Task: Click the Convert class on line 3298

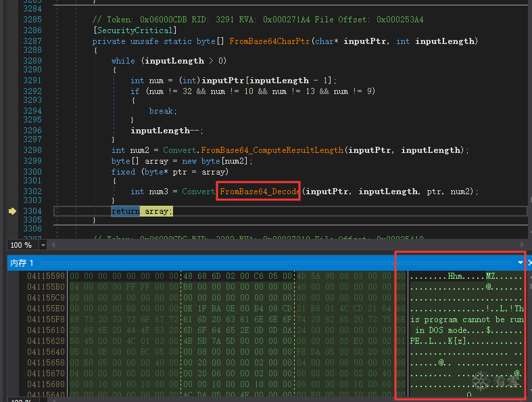Action: click(x=180, y=150)
